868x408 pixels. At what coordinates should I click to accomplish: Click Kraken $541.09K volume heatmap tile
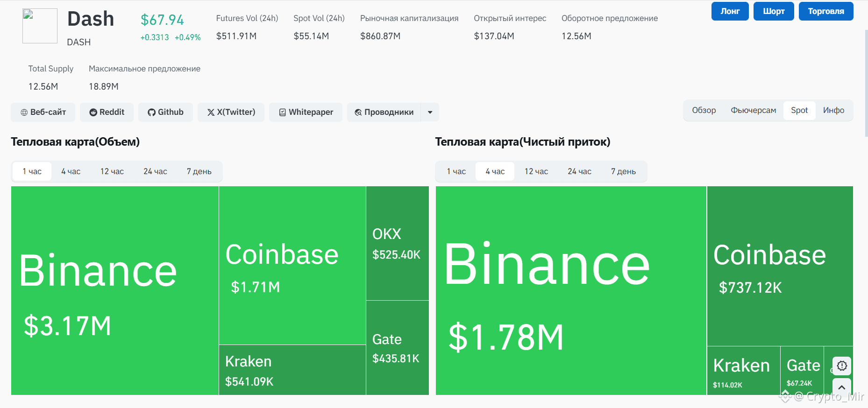coord(292,370)
